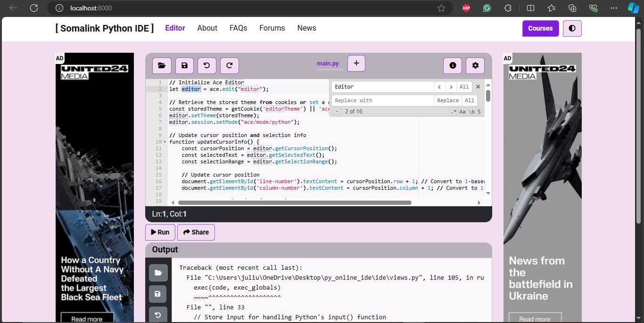Open the About page in navigation
Viewport: 644px width, 323px height.
207,28
